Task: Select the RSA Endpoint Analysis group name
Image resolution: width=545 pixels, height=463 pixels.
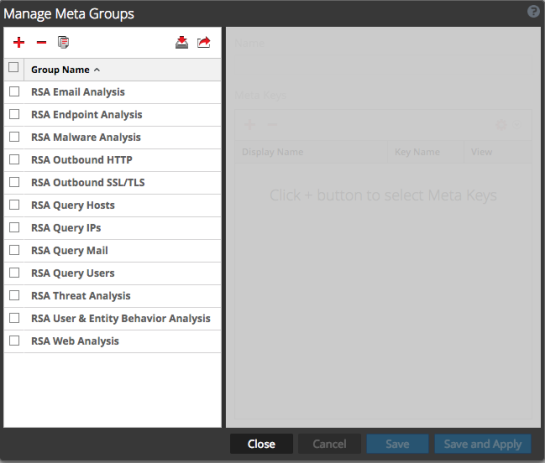Action: tap(87, 115)
